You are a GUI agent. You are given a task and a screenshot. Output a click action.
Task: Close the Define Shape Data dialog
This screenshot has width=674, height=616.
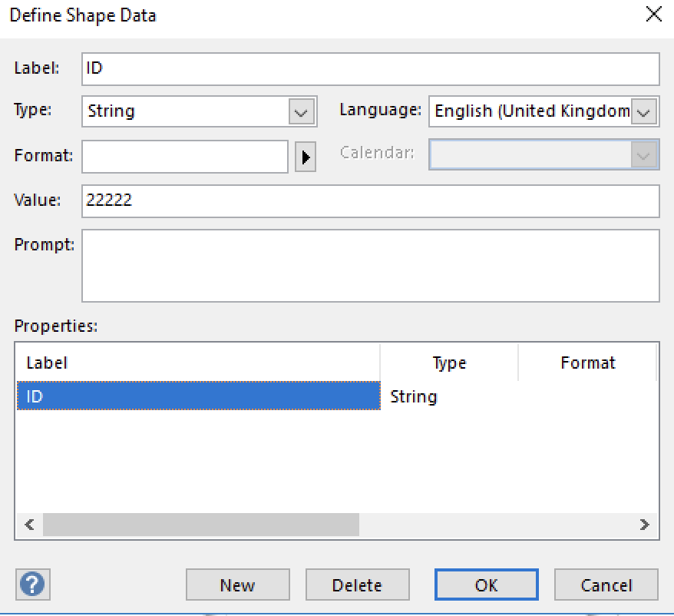(654, 15)
